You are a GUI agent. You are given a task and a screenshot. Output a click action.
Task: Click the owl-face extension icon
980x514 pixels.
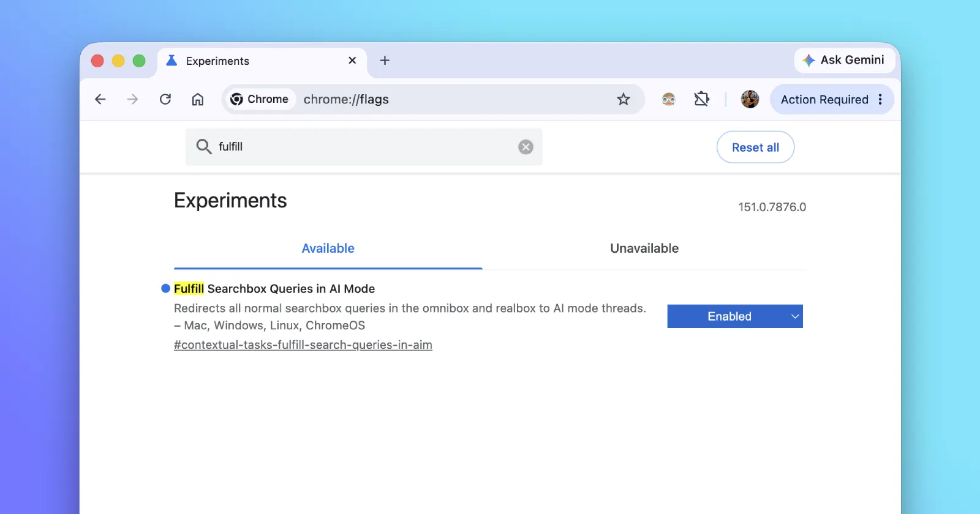pos(668,99)
